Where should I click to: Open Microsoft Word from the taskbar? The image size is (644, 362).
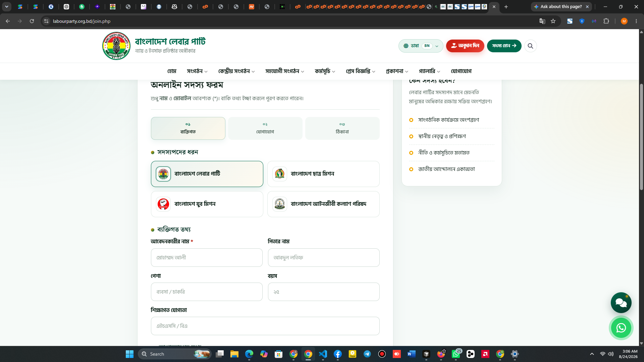[x=411, y=354]
